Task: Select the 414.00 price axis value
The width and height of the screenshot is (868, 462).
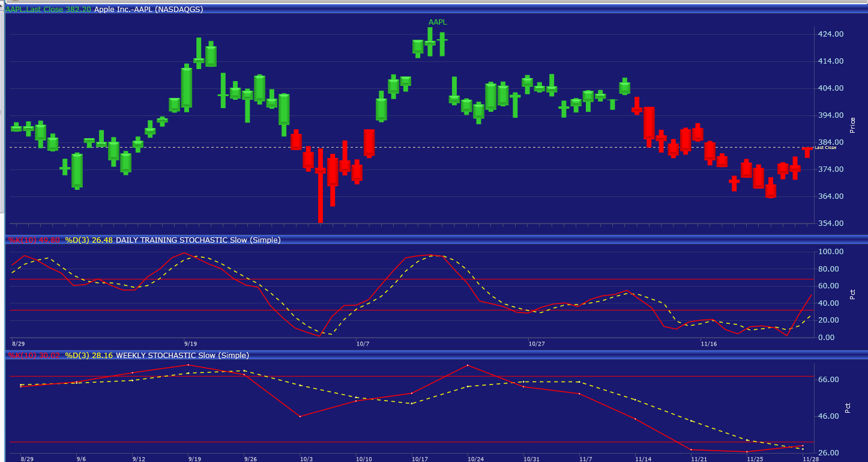Action: (831, 61)
